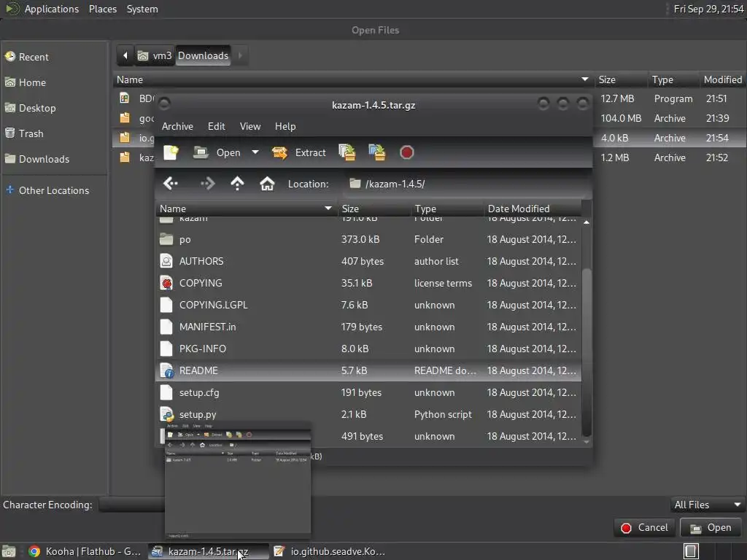Sort archive list by Size column

pos(374,209)
